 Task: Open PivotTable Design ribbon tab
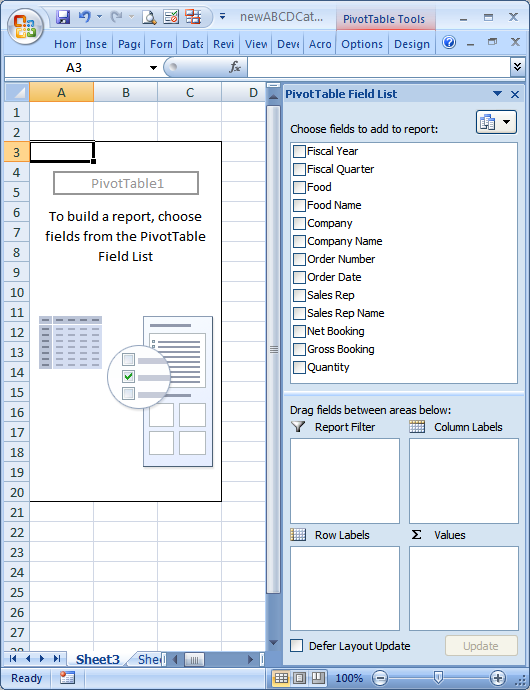tap(412, 44)
